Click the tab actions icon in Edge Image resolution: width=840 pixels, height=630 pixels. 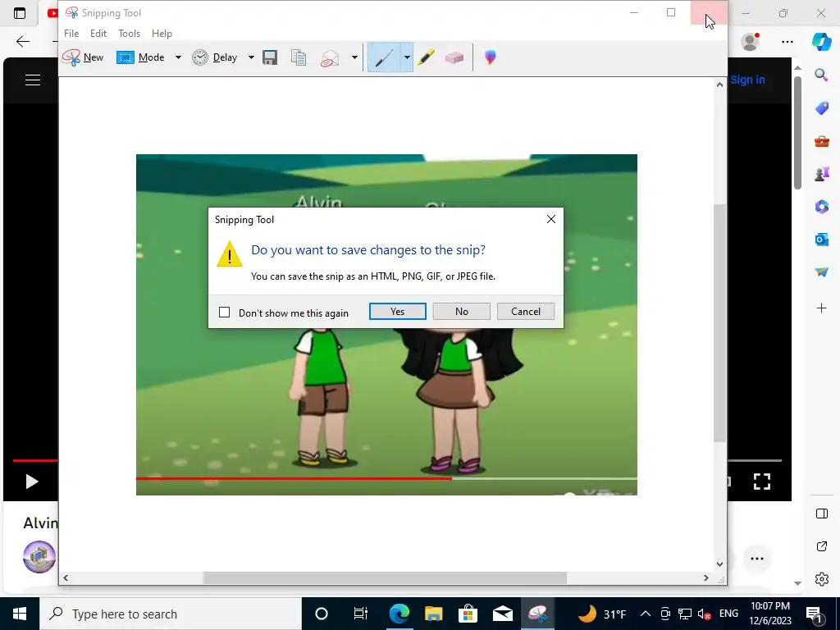(20, 13)
